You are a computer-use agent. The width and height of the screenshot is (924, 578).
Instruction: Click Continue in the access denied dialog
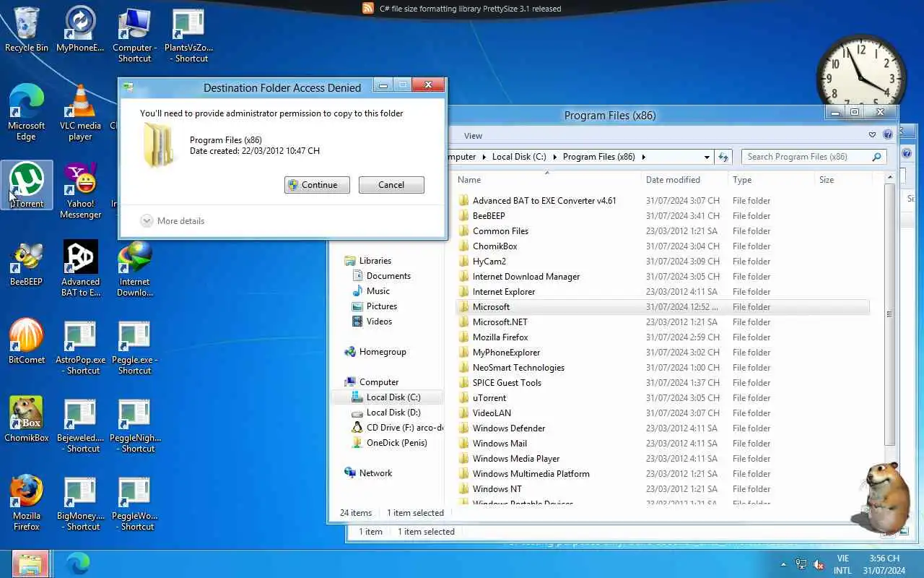(317, 185)
